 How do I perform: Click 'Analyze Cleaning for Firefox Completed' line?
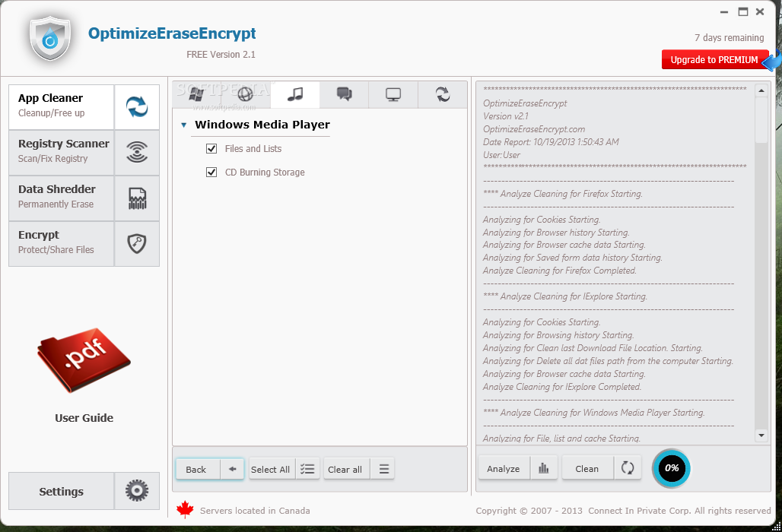(x=560, y=271)
